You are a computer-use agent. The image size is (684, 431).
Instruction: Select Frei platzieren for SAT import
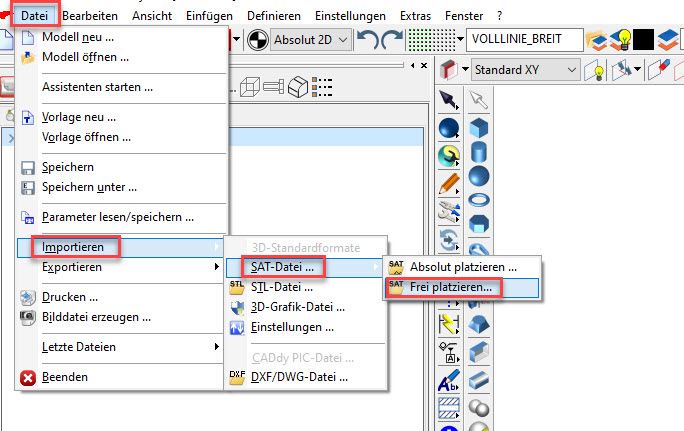(x=462, y=287)
